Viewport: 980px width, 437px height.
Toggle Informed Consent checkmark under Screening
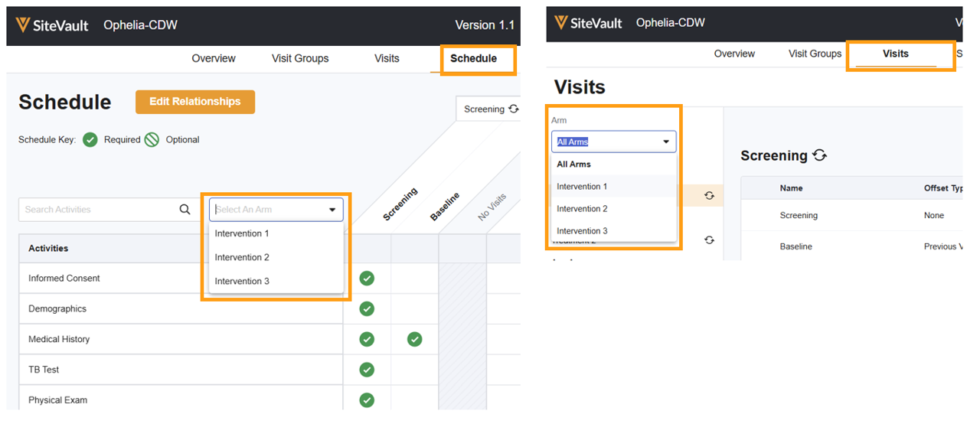click(x=367, y=279)
